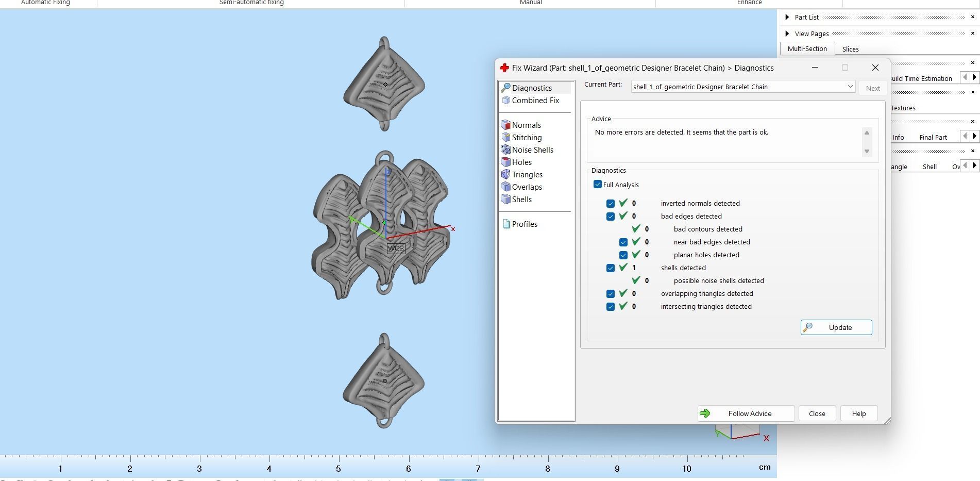Open the Profiles page

click(525, 224)
